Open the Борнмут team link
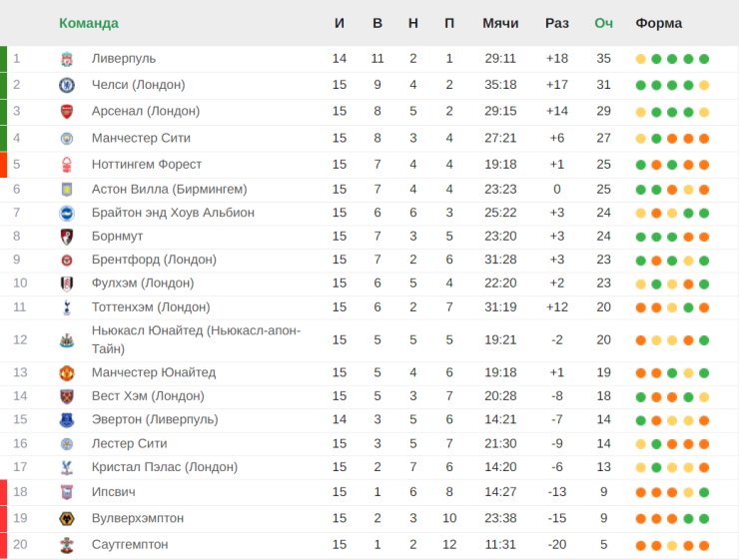Screen dimensions: 739x560 117,236
